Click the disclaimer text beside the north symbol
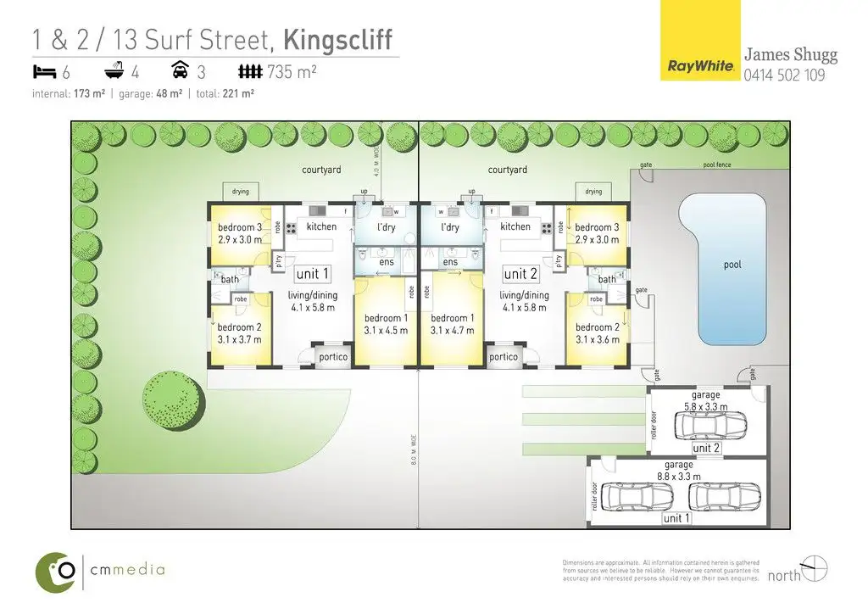Image resolution: width=868 pixels, height=614 pixels. (660, 572)
